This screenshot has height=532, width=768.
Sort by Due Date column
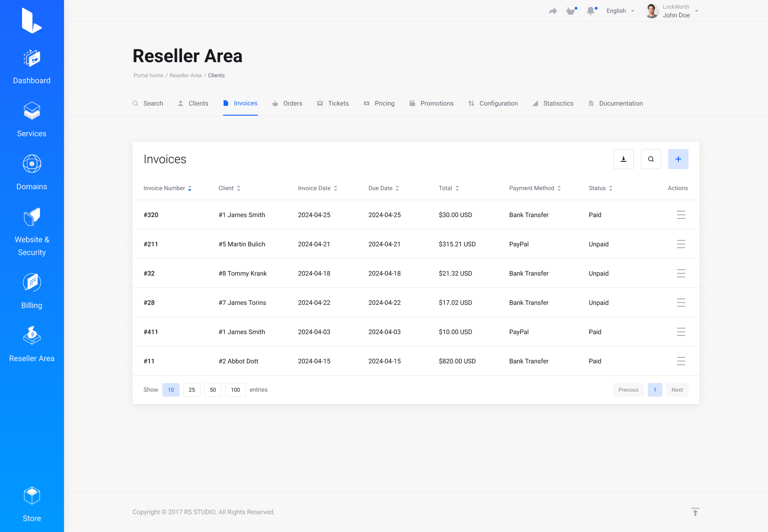pyautogui.click(x=384, y=188)
